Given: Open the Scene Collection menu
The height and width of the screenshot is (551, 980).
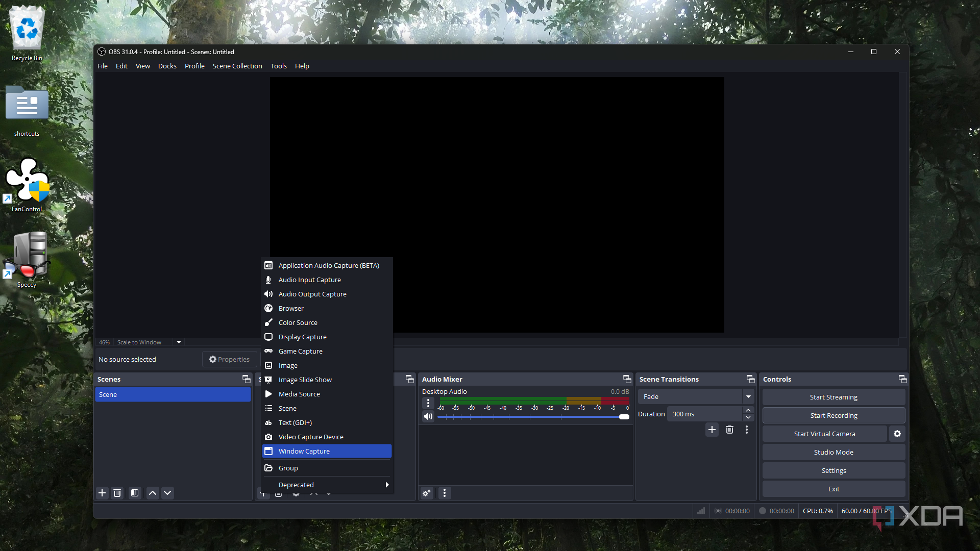Looking at the screenshot, I should [x=237, y=66].
